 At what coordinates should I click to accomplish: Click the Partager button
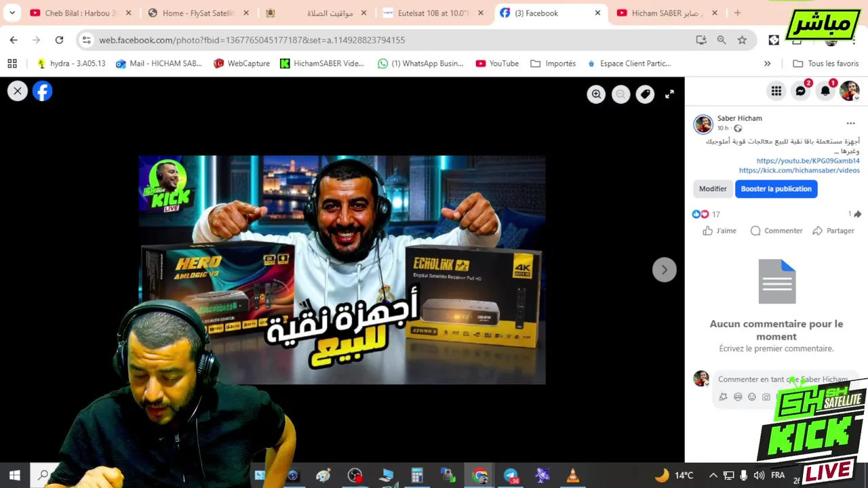tap(833, 230)
